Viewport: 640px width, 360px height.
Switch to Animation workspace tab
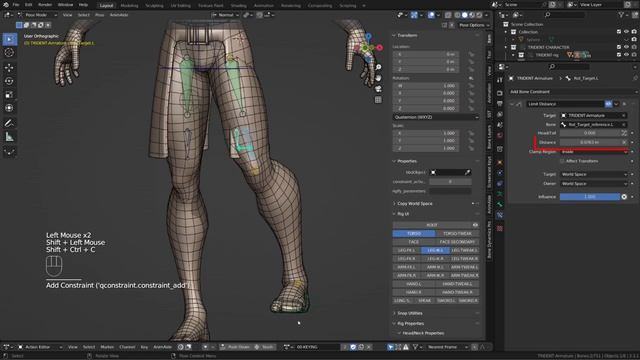coord(264,6)
